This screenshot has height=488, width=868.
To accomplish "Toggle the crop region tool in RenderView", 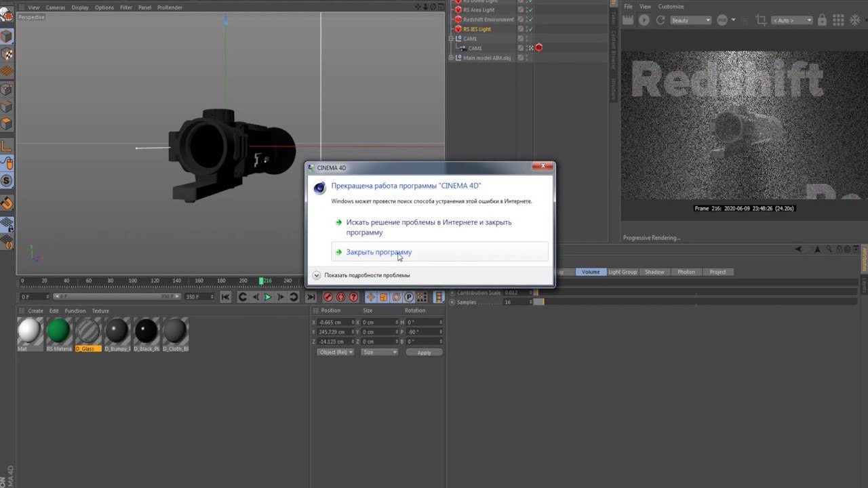I will (x=761, y=20).
